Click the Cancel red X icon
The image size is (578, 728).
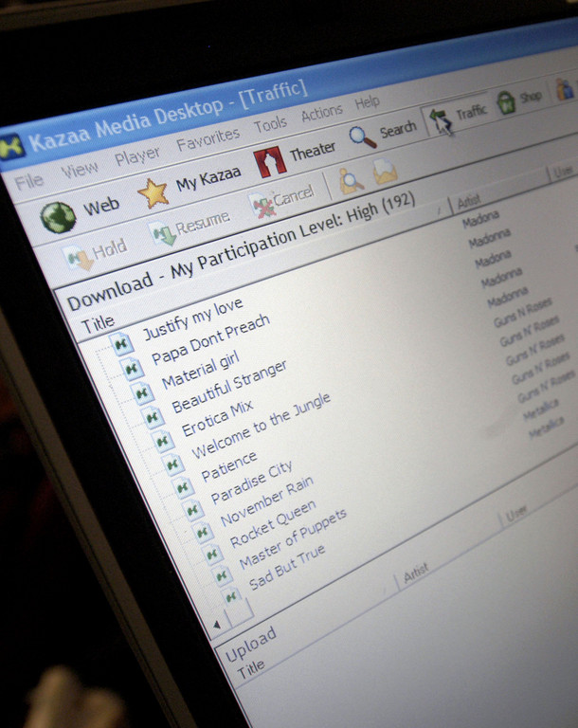point(262,205)
